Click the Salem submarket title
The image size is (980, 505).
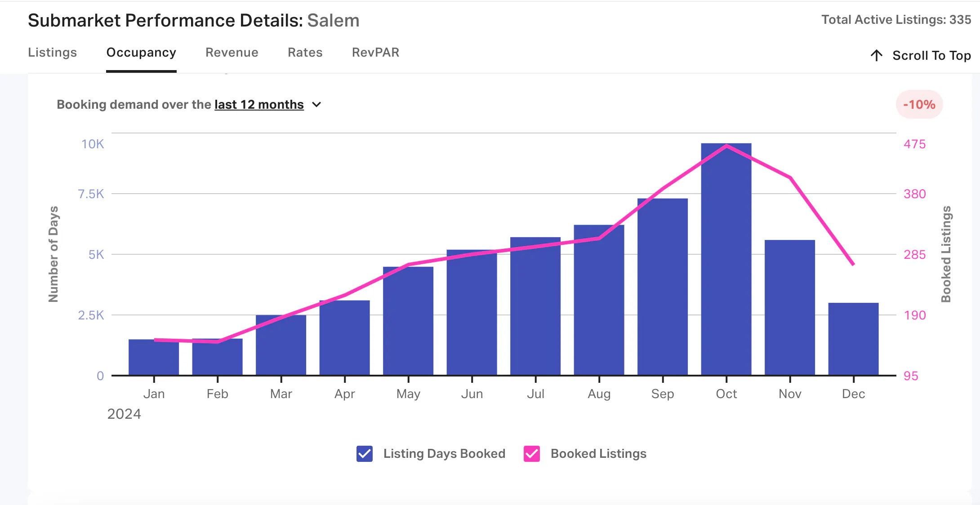click(x=333, y=21)
